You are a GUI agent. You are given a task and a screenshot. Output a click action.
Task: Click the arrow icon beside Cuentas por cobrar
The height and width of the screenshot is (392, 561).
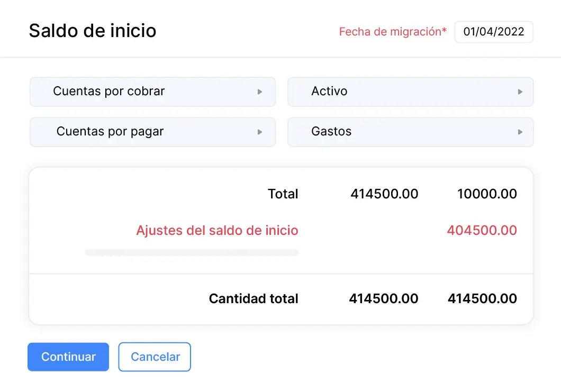click(260, 92)
